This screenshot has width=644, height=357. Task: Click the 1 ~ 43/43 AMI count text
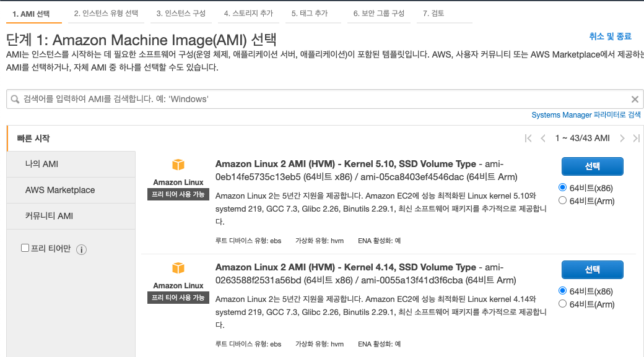583,139
